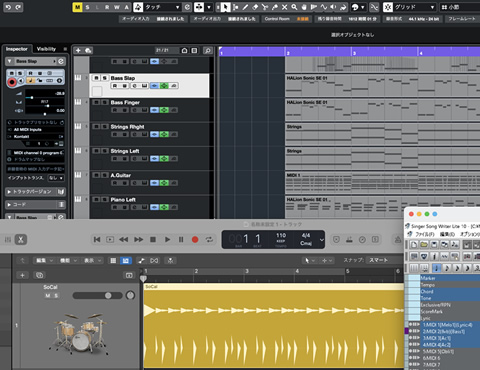Adjust SoCal track volume slider in Logic
This screenshot has width=480, height=370.
pyautogui.click(x=98, y=295)
